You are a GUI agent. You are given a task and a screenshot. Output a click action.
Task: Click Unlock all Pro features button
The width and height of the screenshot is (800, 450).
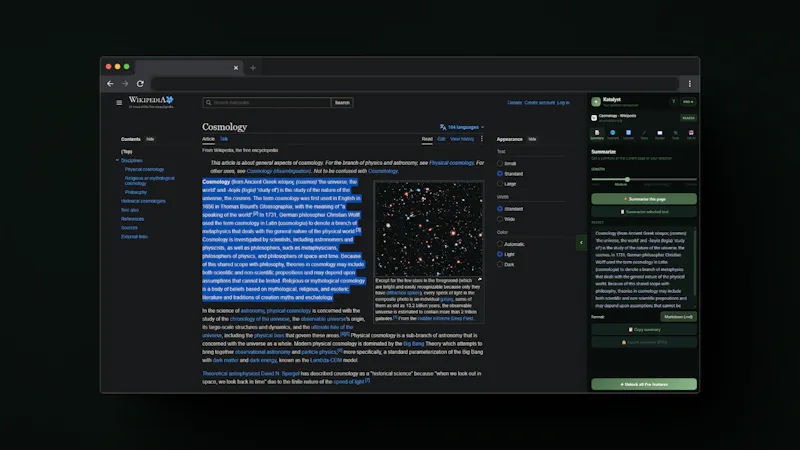click(x=644, y=384)
